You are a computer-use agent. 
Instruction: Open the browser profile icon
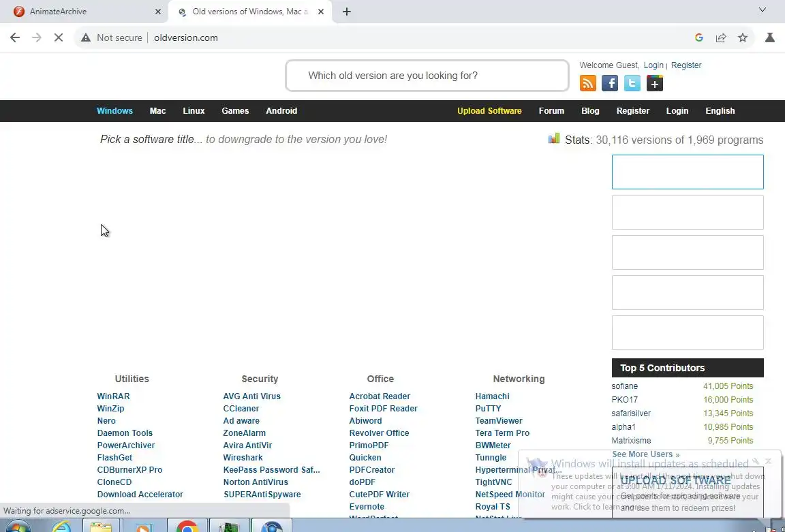769,37
